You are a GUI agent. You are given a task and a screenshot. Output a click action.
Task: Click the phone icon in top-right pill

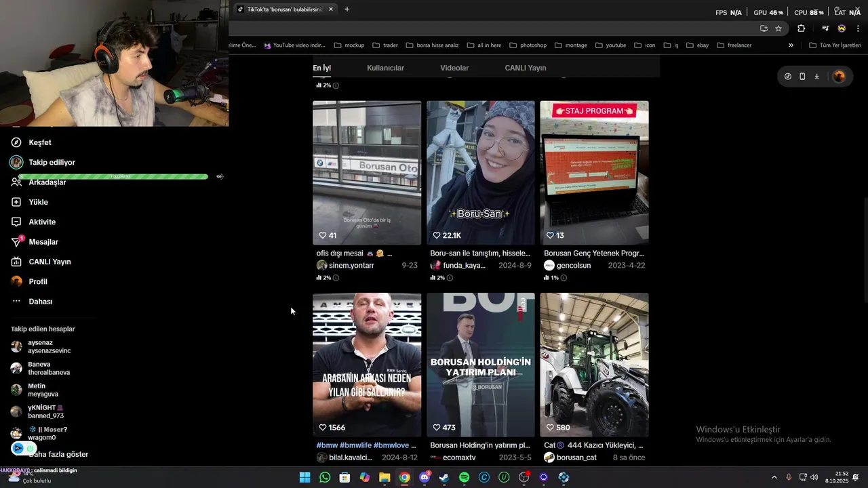tap(802, 77)
